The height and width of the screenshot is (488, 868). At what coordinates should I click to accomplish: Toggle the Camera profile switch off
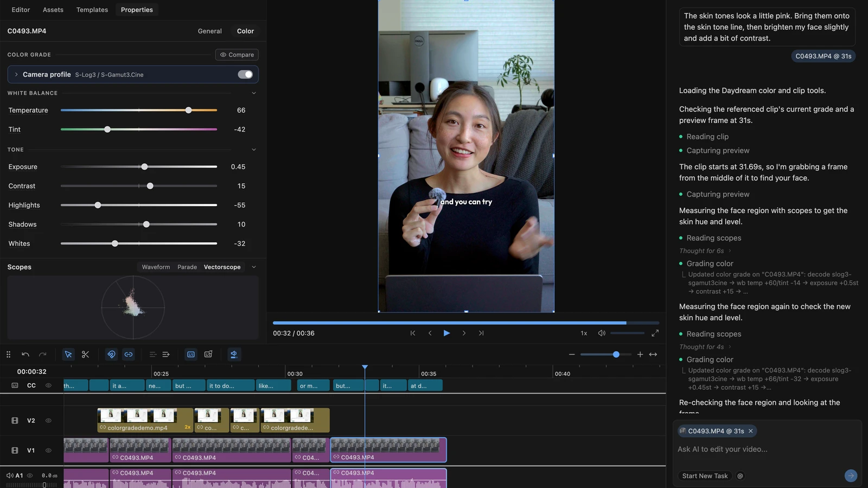tap(245, 74)
